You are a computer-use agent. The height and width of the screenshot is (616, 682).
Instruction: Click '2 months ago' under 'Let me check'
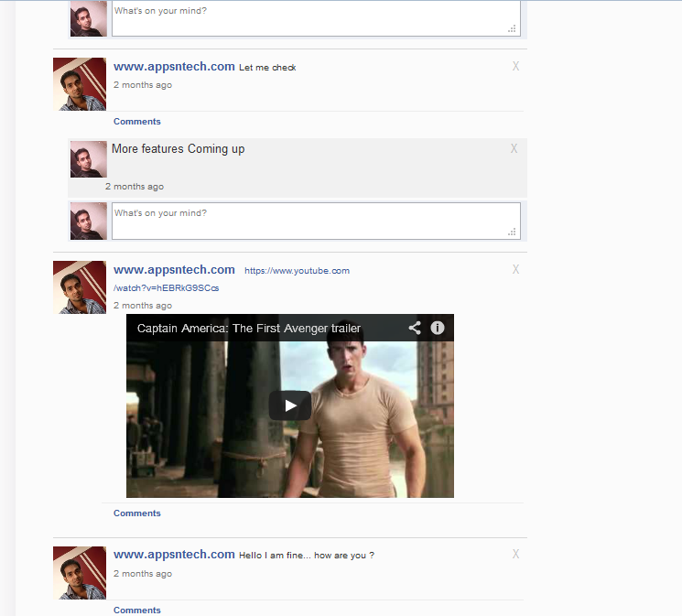tap(143, 85)
